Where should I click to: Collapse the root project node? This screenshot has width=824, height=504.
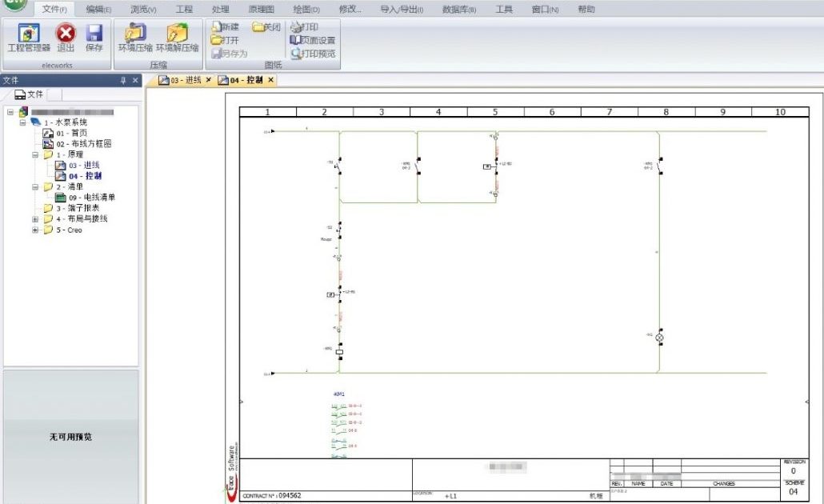point(10,112)
